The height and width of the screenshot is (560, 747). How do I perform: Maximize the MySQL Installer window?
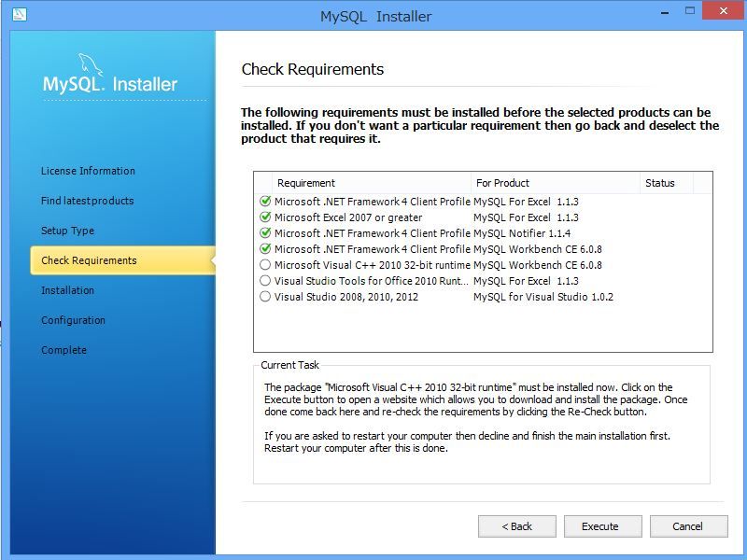690,11
